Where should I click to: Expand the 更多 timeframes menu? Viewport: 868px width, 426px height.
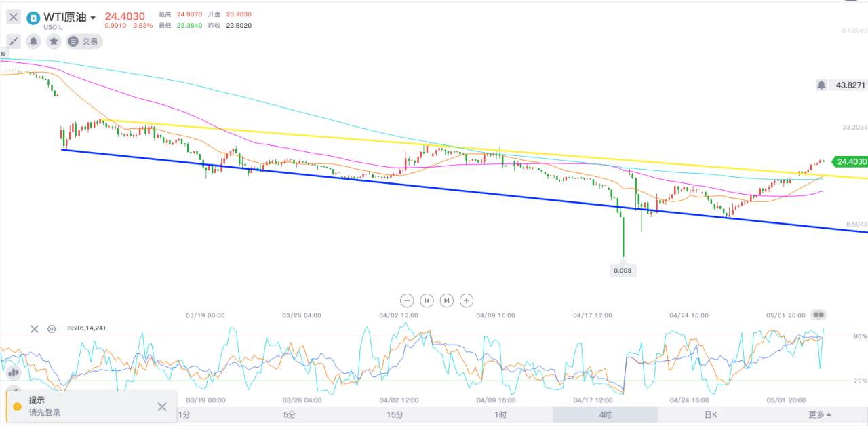point(819,414)
